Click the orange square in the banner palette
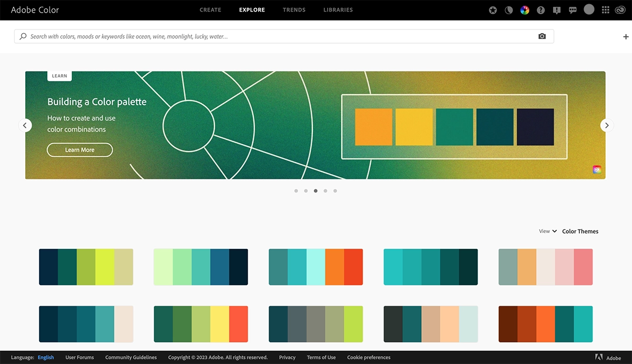This screenshot has height=364, width=632. [373, 127]
